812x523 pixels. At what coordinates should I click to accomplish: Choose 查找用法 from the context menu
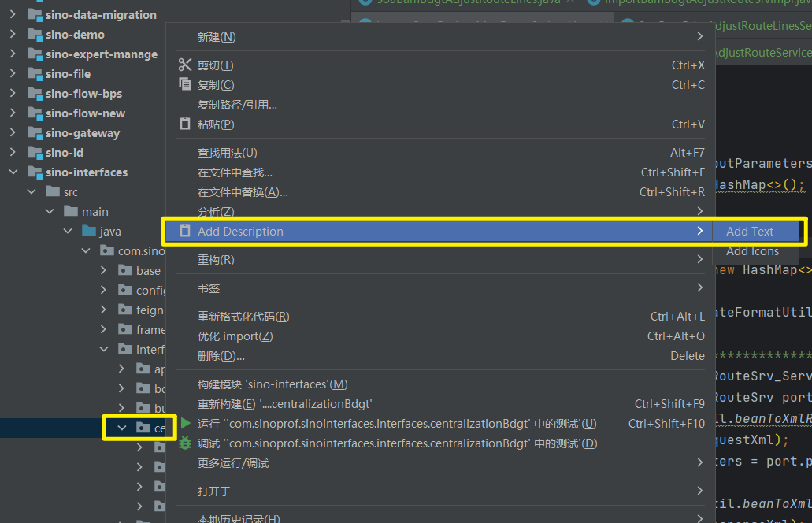[x=227, y=153]
